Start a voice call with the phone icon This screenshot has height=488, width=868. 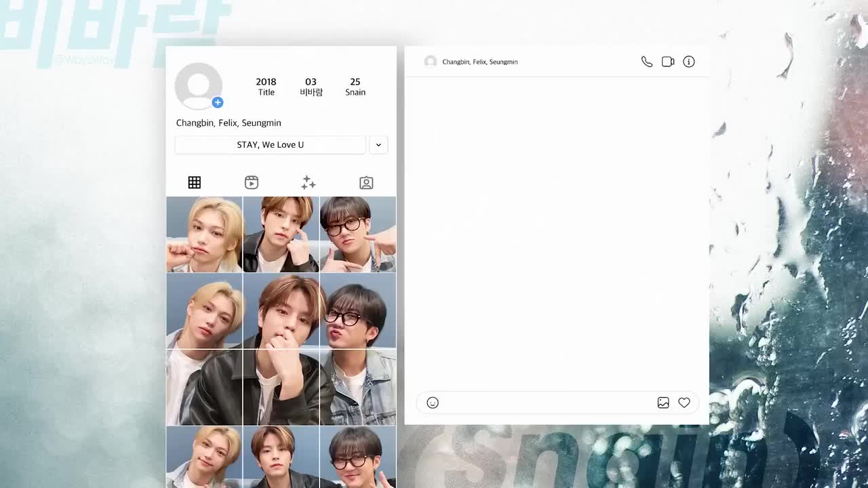point(647,62)
